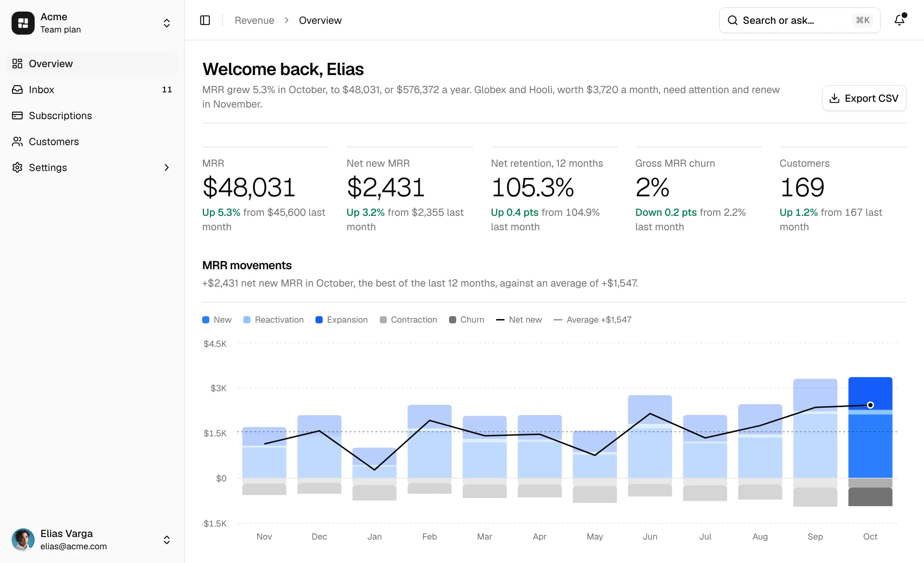
Task: Open Customers in the sidebar
Action: [x=92, y=141]
